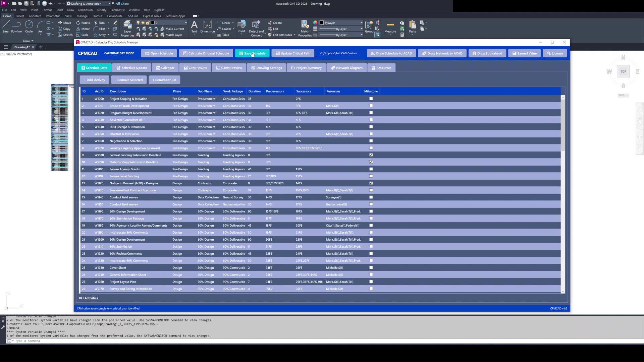Click Match Layer tool
644x362 pixels.
(171, 35)
